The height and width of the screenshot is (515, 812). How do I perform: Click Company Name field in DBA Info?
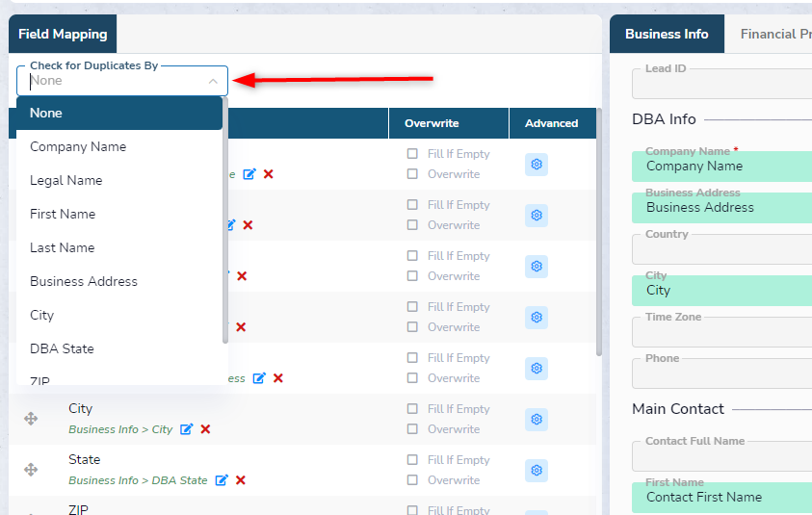(721, 167)
